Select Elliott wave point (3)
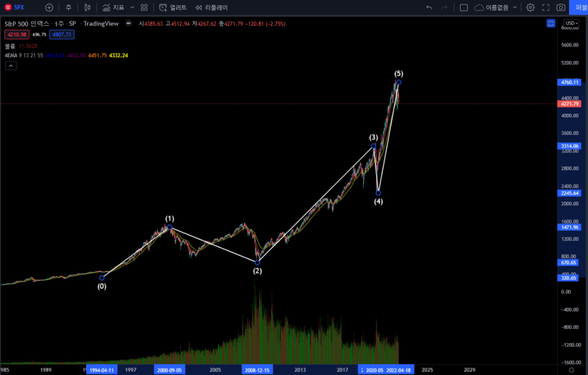Image resolution: width=588 pixels, height=375 pixels. 374,146
